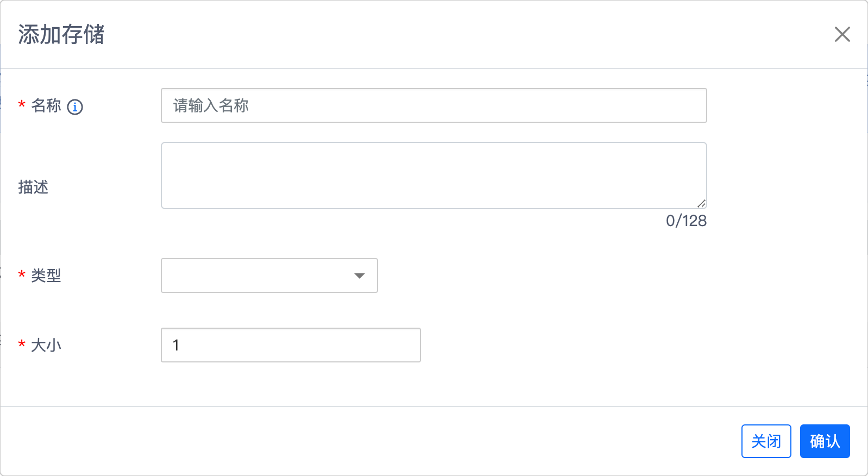Click the red asterisk beside 大小
868x476 pixels.
click(22, 345)
